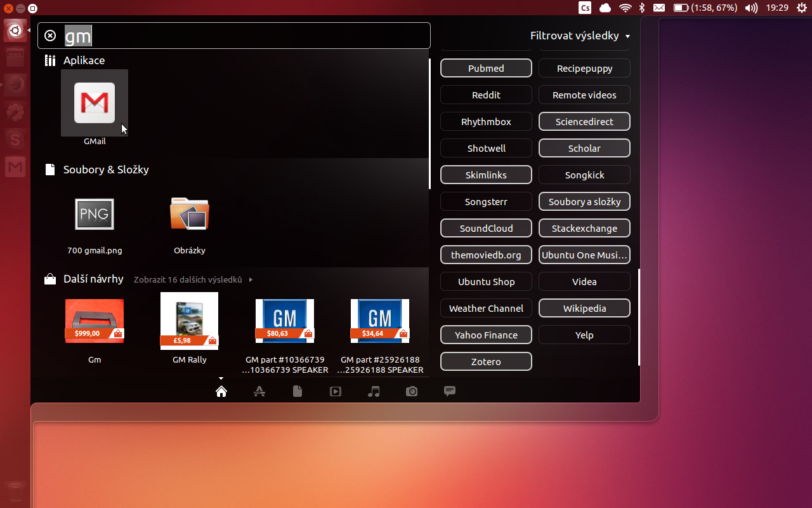Switch to the Applications lens
The height and width of the screenshot is (508, 812).
point(259,391)
